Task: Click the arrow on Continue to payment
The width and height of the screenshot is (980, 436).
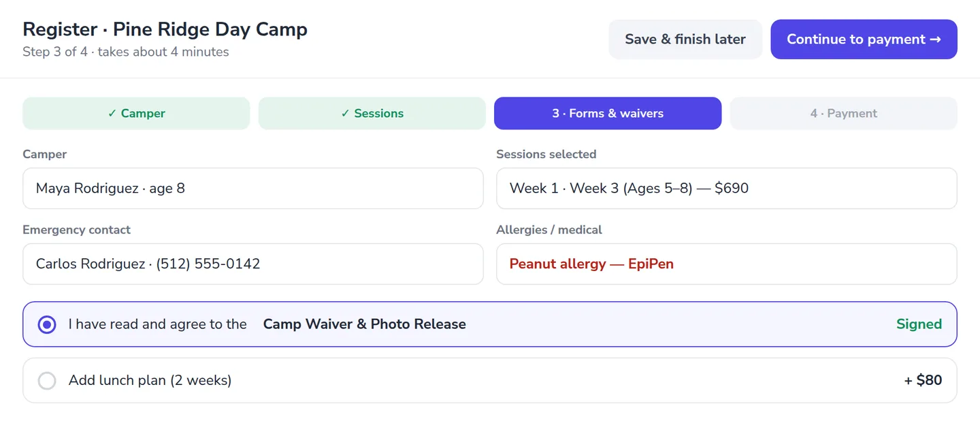Action: pos(935,40)
